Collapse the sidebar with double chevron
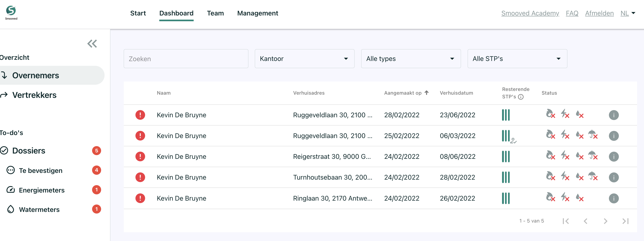The image size is (644, 241). pos(92,44)
